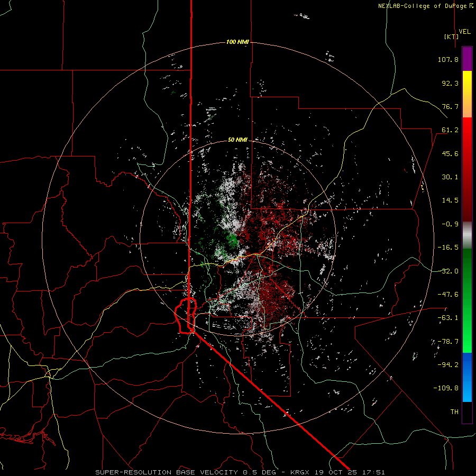Click the yellow-orange segment of the color bar
The width and height of the screenshot is (476, 476).
[x=467, y=94]
